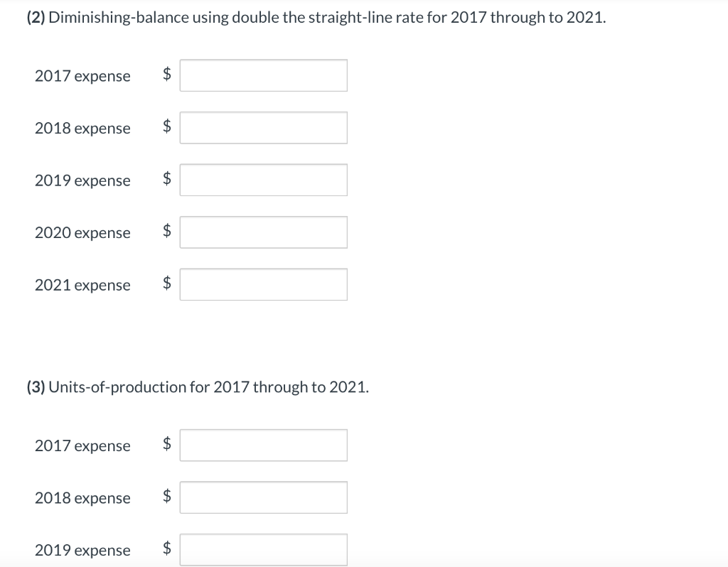Click the units-of-production 2017 expense input field
Image resolution: width=728 pixels, height=567 pixels.
click(263, 445)
